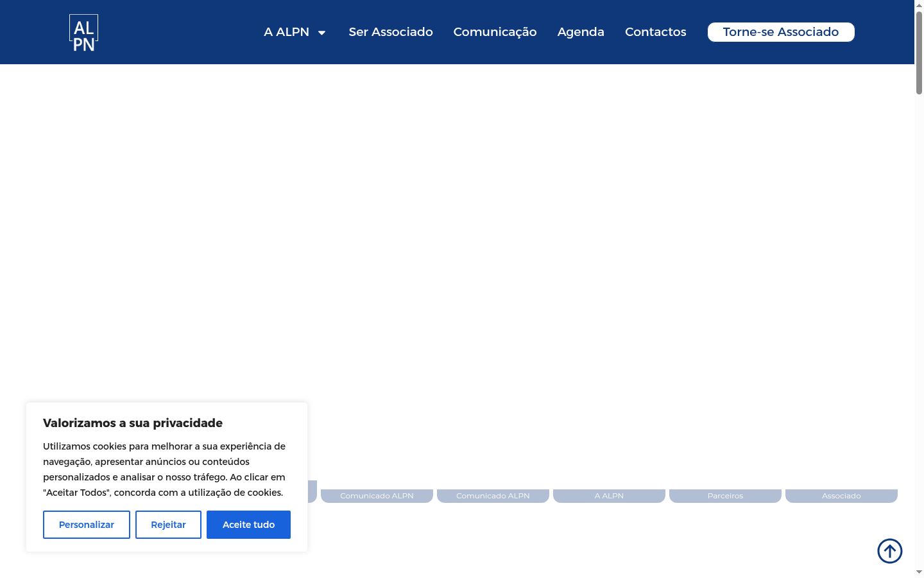The width and height of the screenshot is (924, 578).
Task: Select the Comunicado ALPN tag nearest the cookie banner
Action: tap(377, 496)
